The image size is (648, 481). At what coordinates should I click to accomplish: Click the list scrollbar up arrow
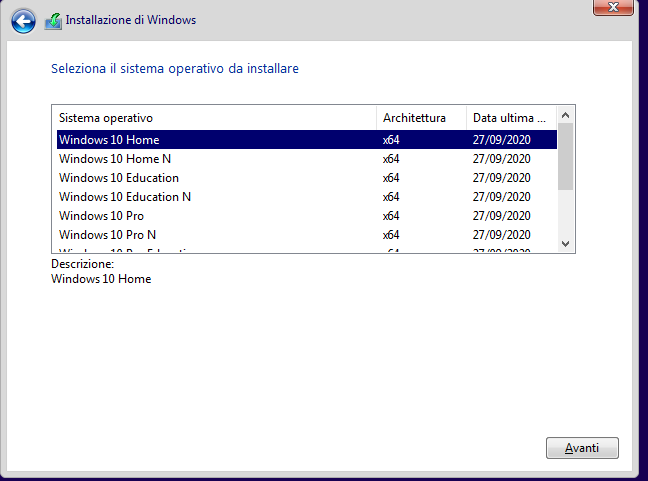[565, 115]
